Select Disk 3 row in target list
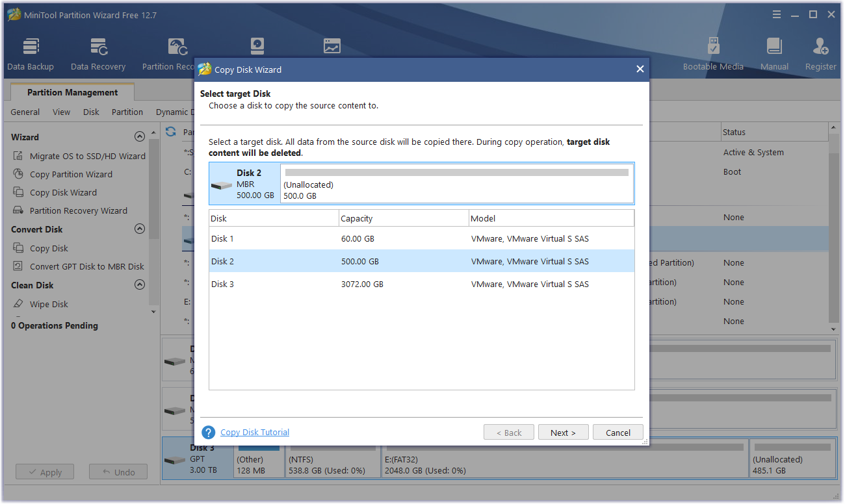 [x=421, y=284]
